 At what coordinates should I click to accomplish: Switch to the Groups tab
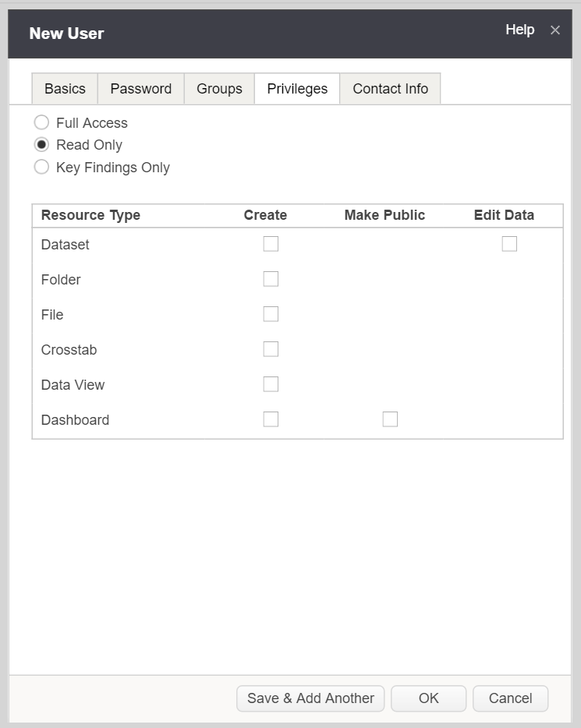[219, 88]
